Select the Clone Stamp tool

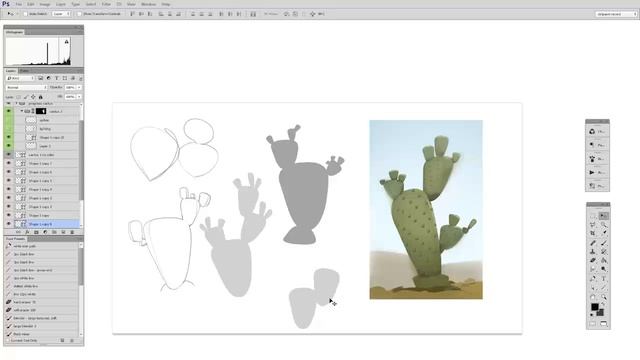click(x=593, y=251)
